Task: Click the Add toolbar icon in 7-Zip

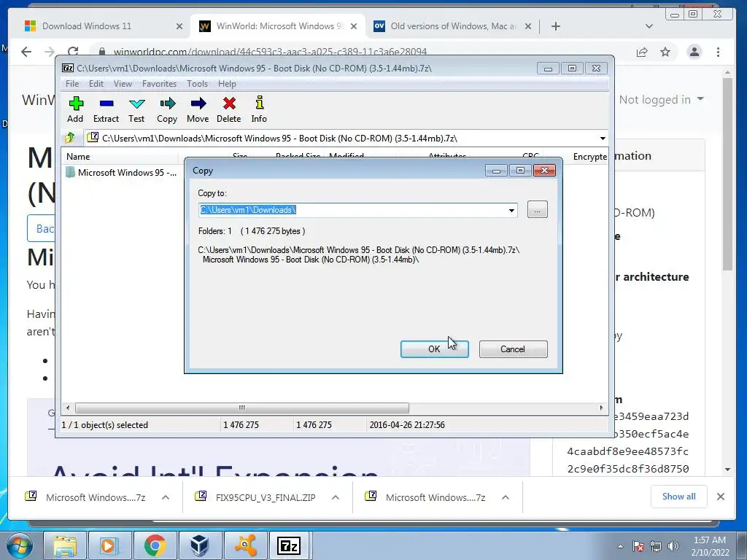Action: [x=75, y=109]
